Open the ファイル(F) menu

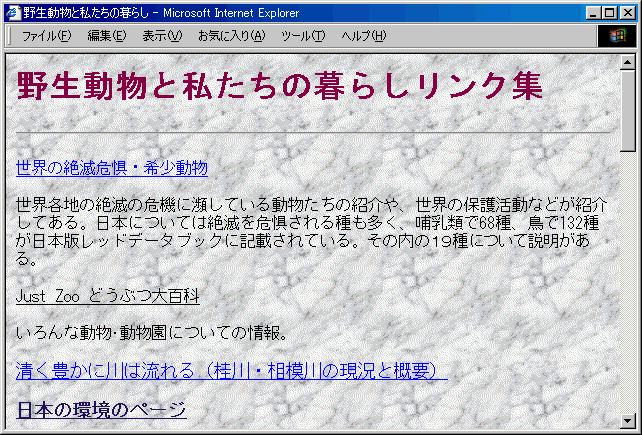[46, 36]
